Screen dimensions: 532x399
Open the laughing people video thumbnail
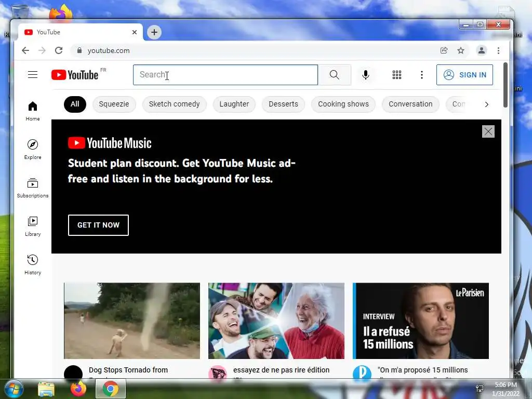[276, 321]
